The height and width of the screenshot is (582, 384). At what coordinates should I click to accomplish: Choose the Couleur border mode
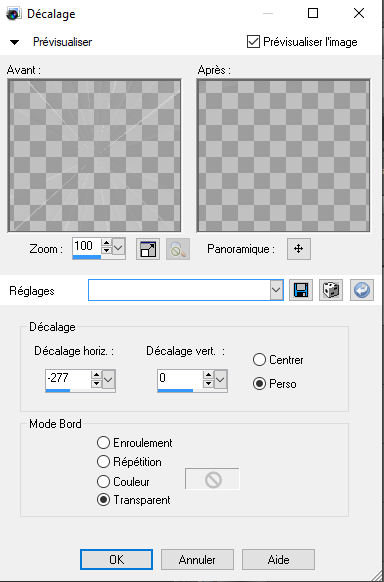click(103, 482)
